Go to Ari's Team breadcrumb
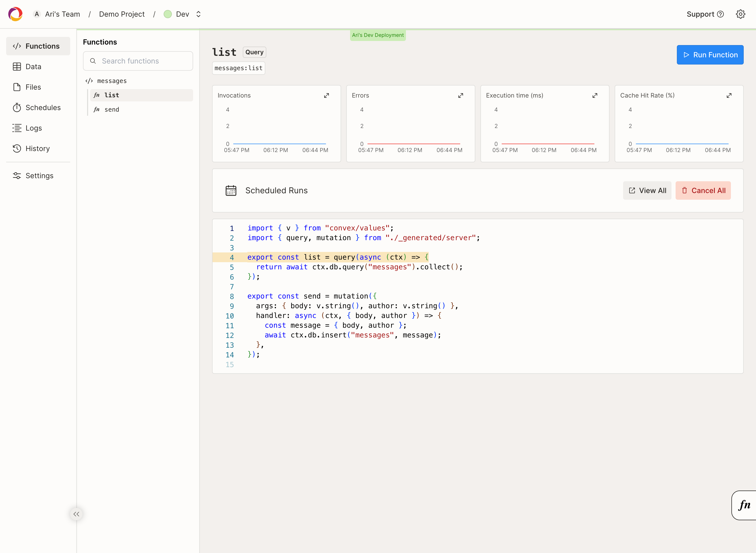756x553 pixels. [x=62, y=14]
